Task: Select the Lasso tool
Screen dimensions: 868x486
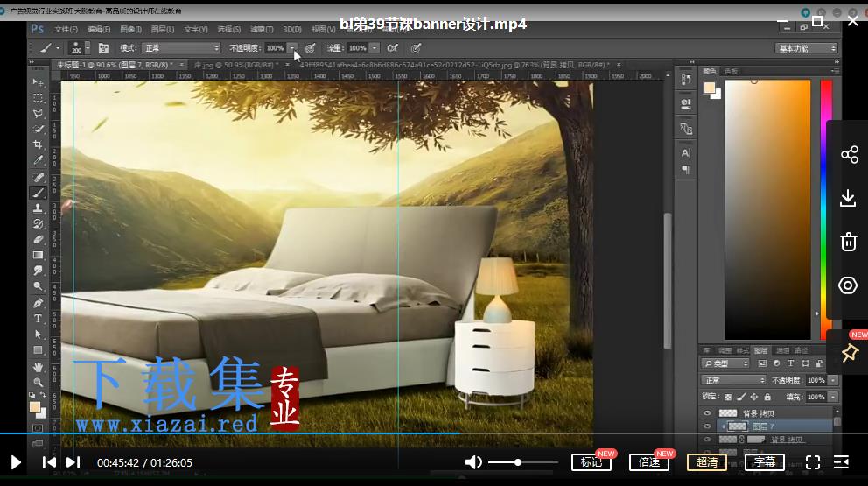Action: point(38,113)
